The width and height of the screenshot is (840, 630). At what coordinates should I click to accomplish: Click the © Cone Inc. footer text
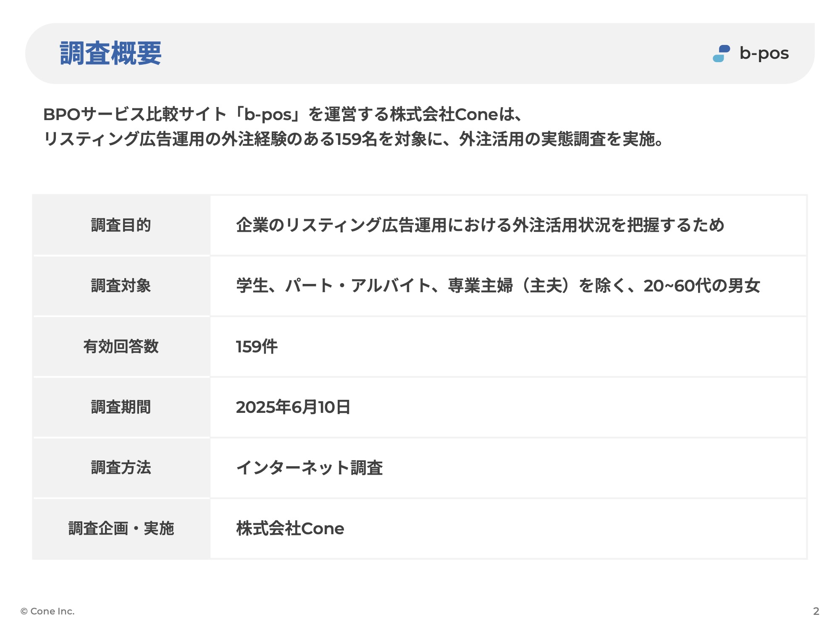pyautogui.click(x=47, y=611)
